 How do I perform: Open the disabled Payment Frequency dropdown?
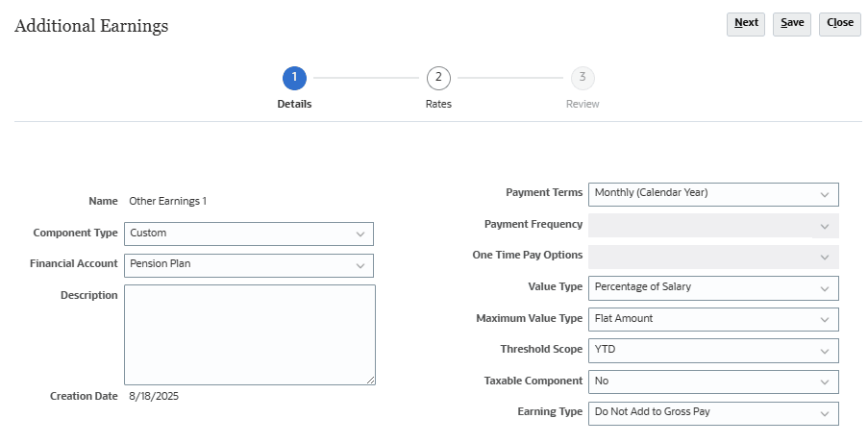(x=713, y=226)
